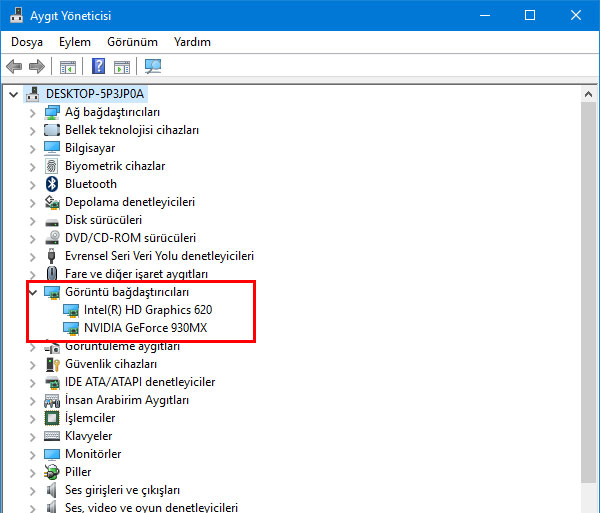Click the Device Manager title bar icon
Viewport: 600px width, 513px height.
click(16, 15)
